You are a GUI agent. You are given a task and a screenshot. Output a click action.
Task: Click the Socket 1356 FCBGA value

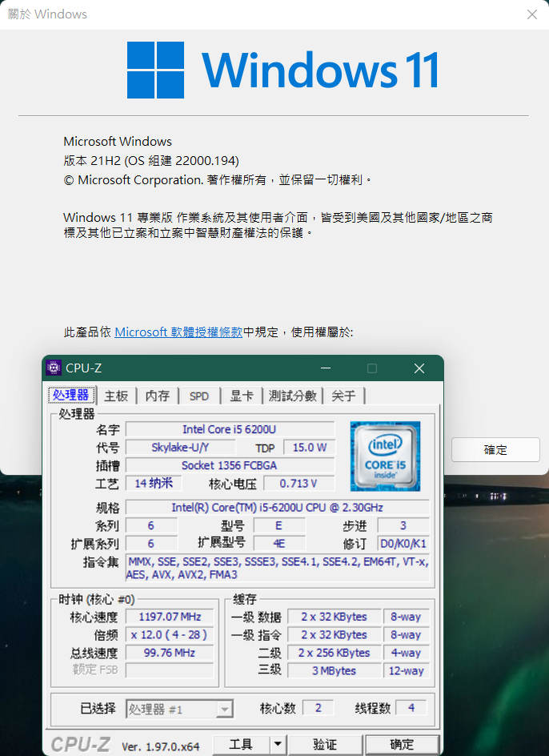pyautogui.click(x=230, y=465)
